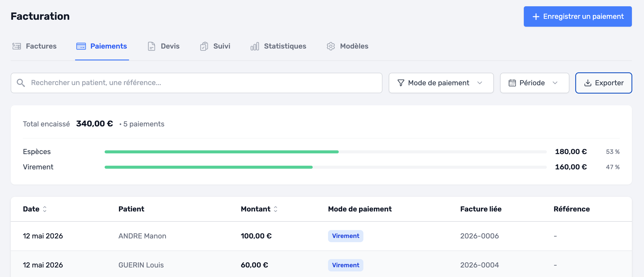Click the 60,00 € amount
This screenshot has width=644, height=277.
pos(254,265)
